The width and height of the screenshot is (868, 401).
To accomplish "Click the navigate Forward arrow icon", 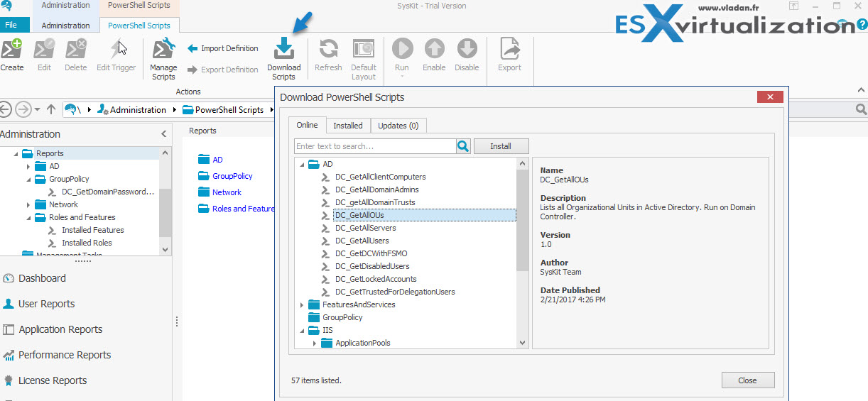I will coord(23,109).
